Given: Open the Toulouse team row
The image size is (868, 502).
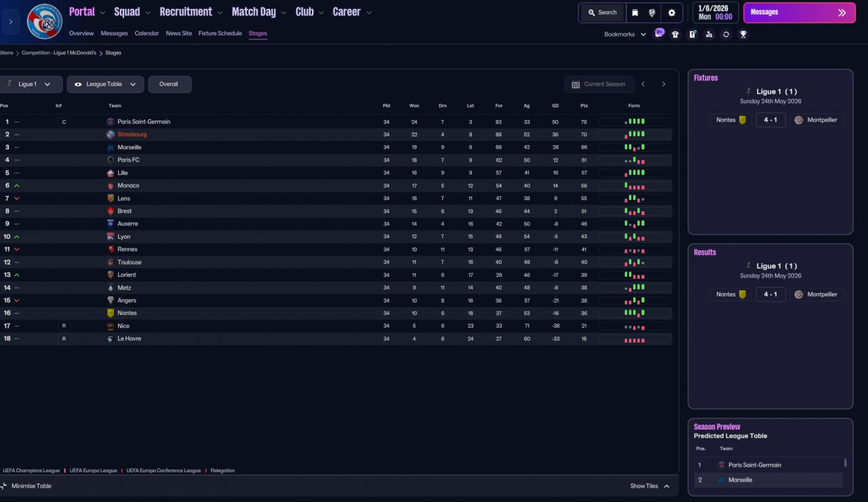Looking at the screenshot, I should tap(336, 263).
